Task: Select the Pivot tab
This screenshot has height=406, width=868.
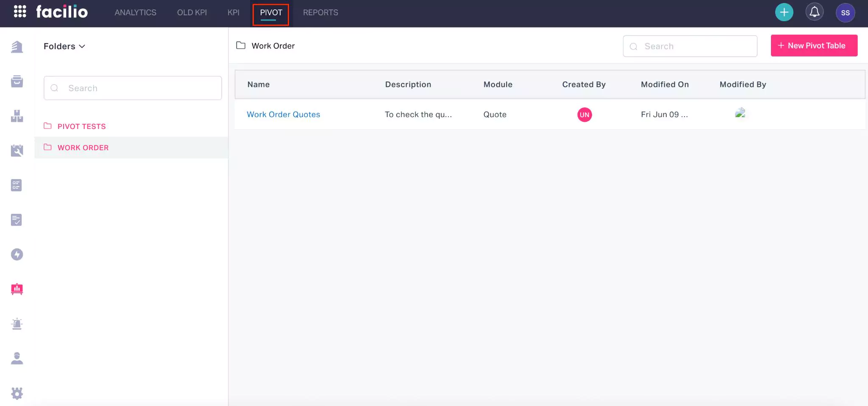Action: coord(271,13)
